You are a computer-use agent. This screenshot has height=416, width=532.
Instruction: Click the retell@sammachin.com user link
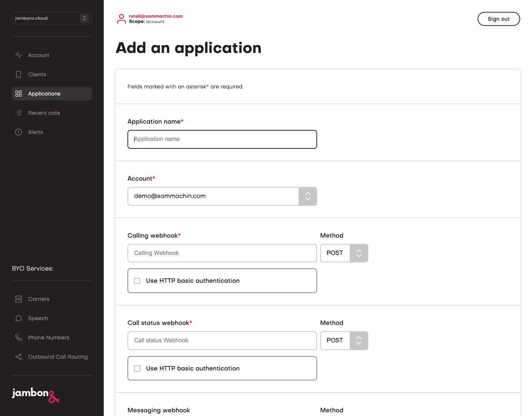tap(156, 16)
